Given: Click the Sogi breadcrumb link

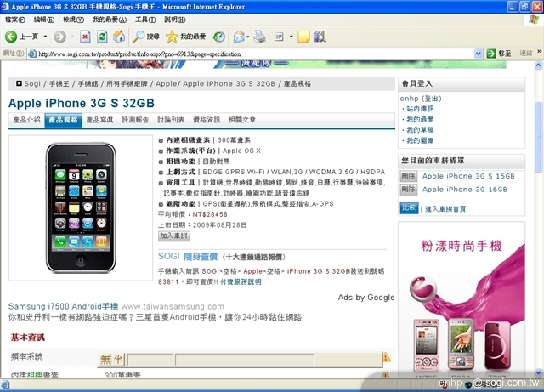Looking at the screenshot, I should click(x=32, y=83).
